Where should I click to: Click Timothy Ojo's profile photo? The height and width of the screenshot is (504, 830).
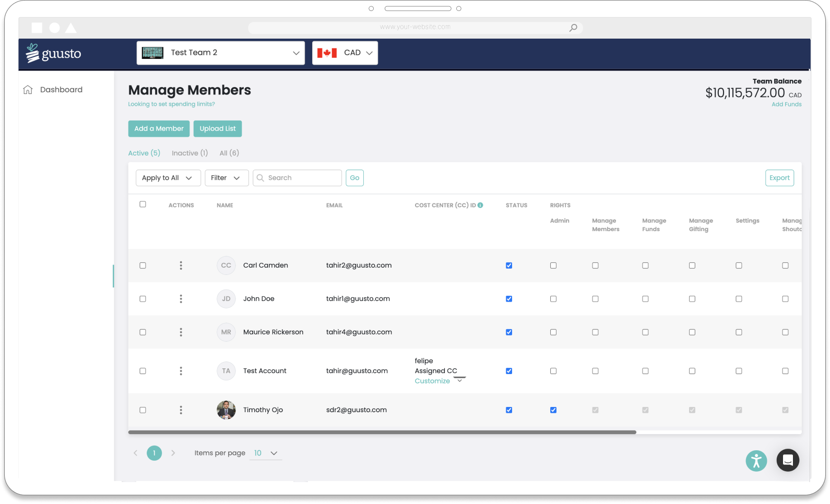pos(226,410)
